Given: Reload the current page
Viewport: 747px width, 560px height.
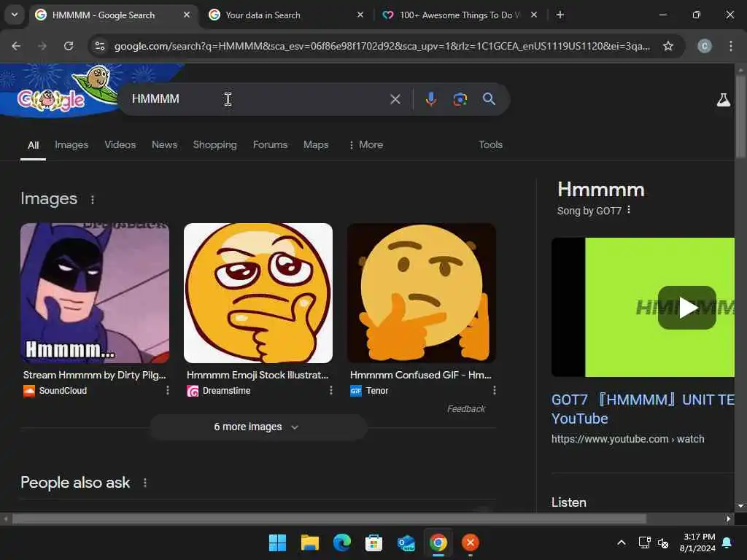Looking at the screenshot, I should 69,46.
